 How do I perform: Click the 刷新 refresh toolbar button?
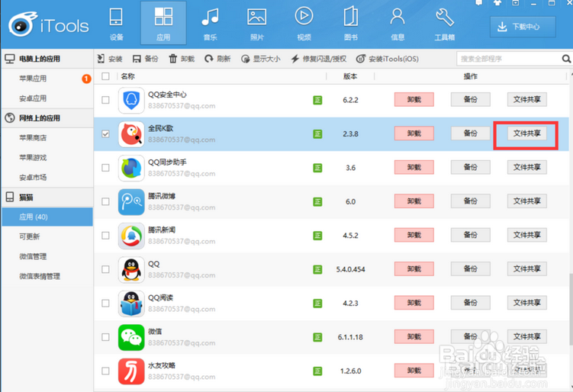coord(217,59)
